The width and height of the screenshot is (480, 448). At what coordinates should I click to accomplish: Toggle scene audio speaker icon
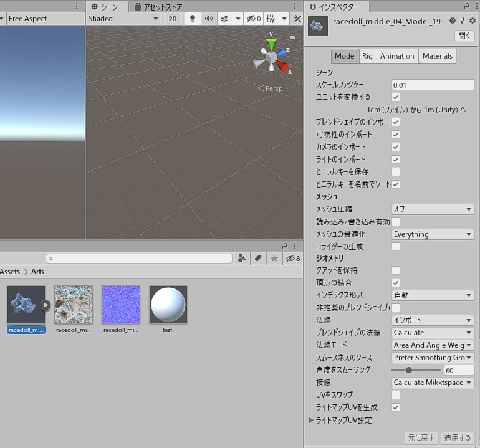208,19
